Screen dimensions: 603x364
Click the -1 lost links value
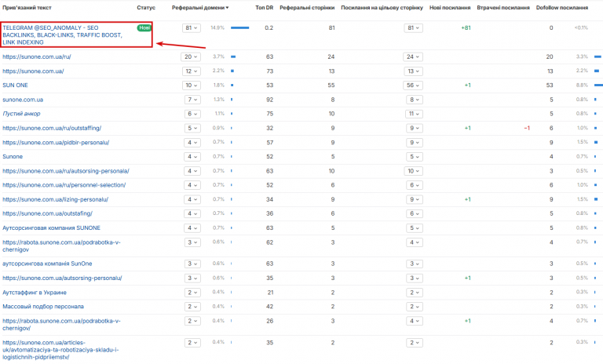tap(527, 128)
